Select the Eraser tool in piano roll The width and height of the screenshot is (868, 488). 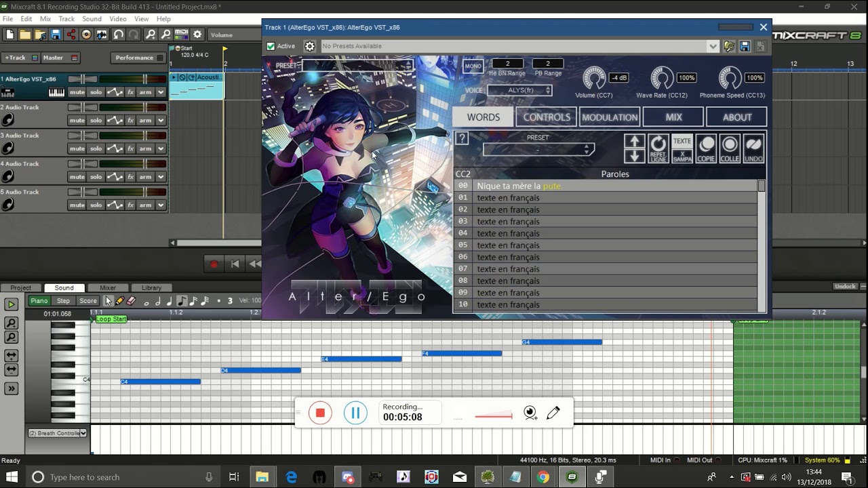131,301
